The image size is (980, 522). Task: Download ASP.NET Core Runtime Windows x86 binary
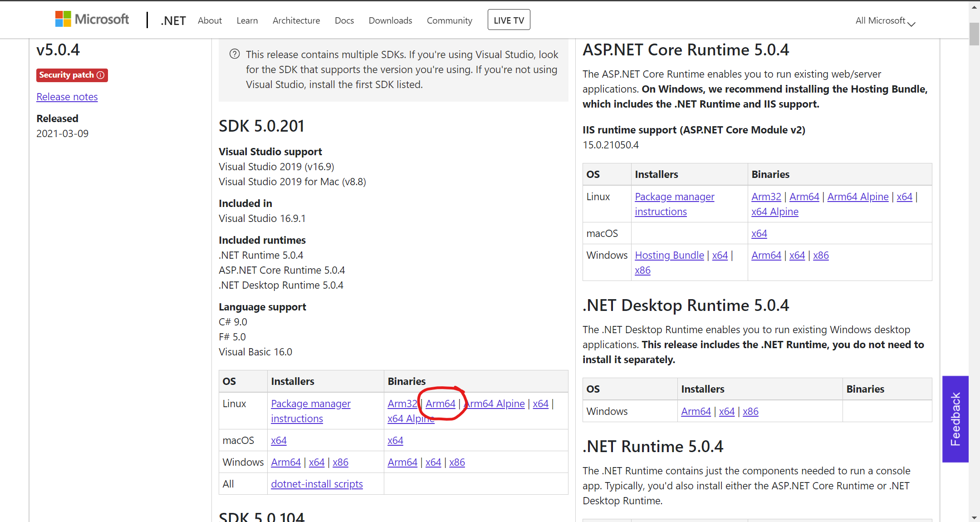click(x=821, y=255)
